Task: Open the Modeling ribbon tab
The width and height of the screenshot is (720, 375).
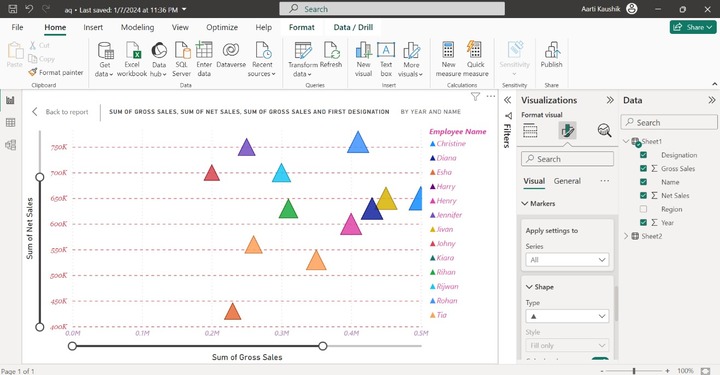Action: point(137,27)
